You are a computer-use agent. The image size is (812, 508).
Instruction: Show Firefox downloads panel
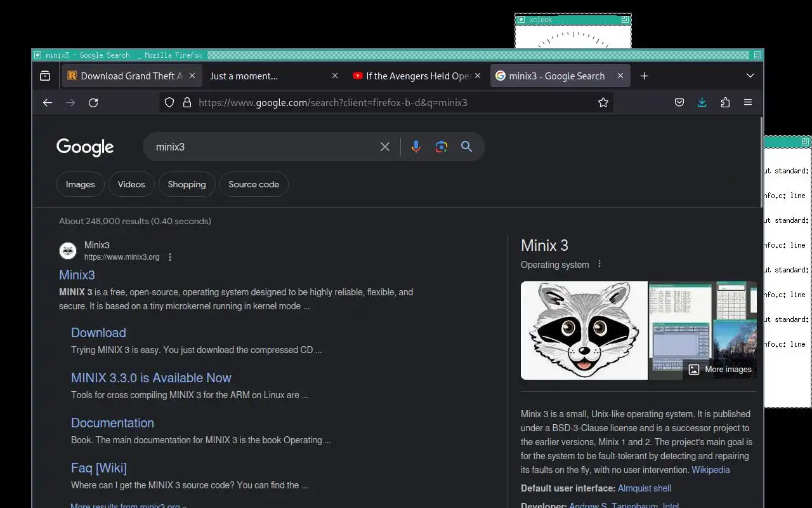[702, 102]
